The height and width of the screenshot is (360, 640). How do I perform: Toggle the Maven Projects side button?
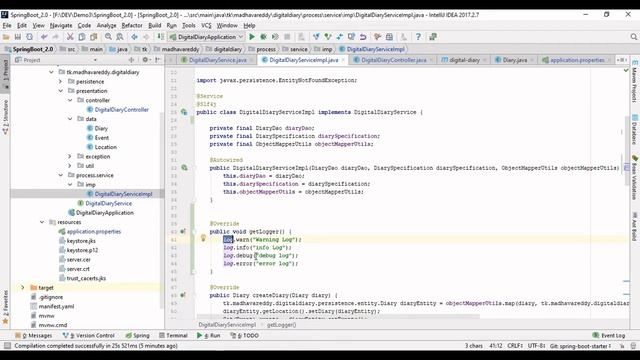(634, 82)
